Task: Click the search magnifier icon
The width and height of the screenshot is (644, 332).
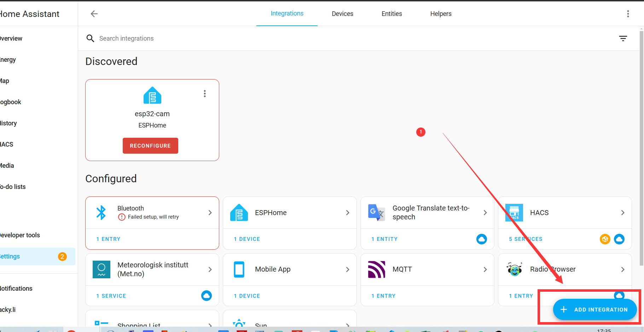Action: (91, 38)
